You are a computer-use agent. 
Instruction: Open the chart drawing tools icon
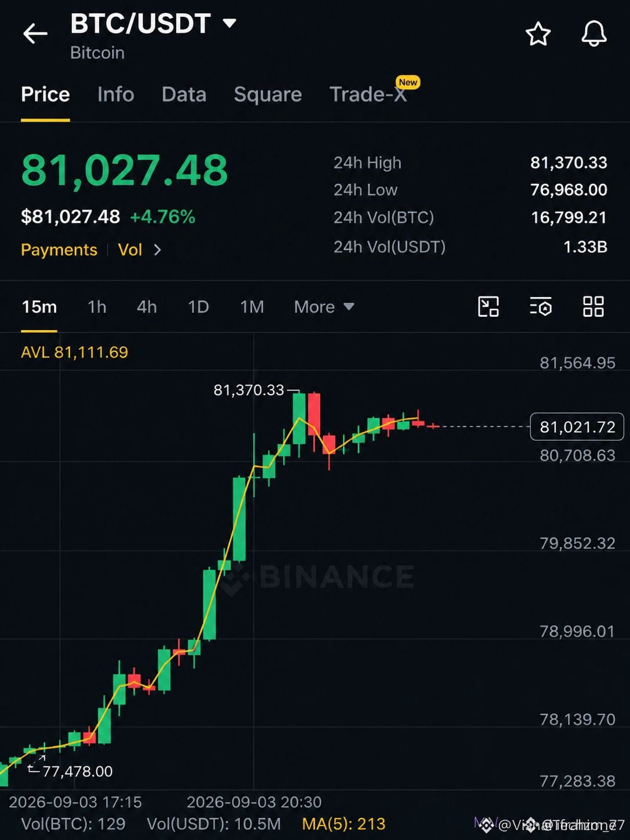[488, 306]
